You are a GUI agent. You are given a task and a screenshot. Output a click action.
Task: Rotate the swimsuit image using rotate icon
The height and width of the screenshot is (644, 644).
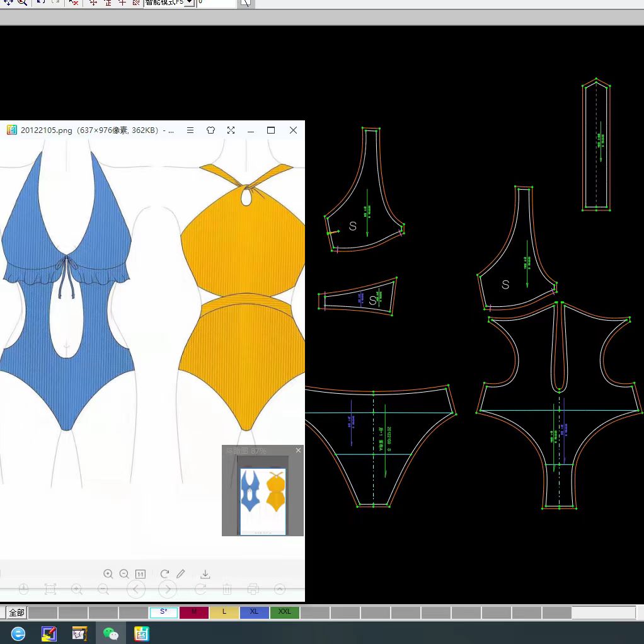164,574
